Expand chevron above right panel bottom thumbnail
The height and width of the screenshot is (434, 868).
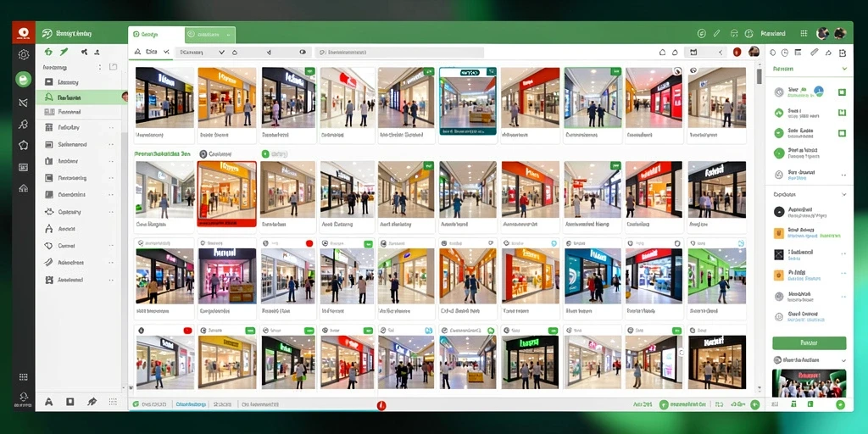point(843,360)
